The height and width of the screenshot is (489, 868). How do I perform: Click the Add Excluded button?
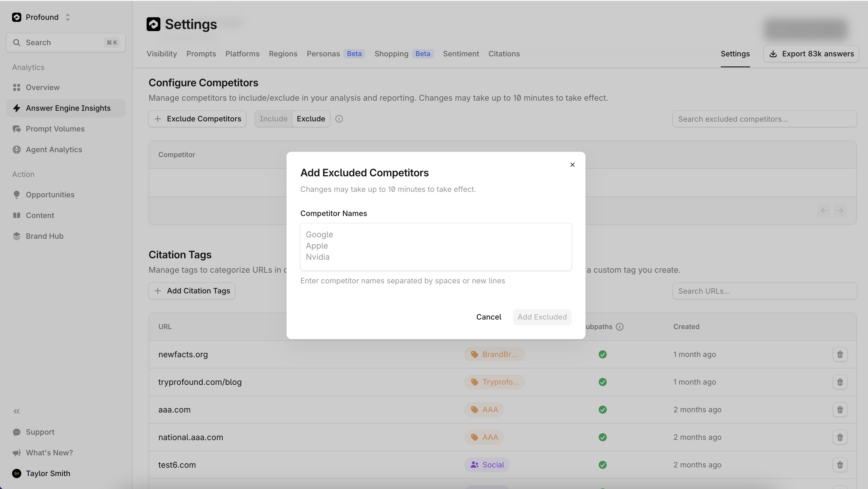[x=542, y=317]
